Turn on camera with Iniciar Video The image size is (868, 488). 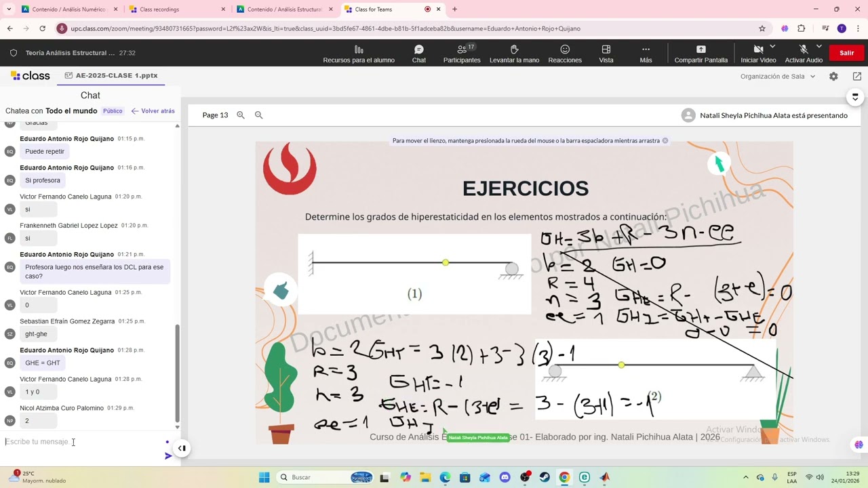[758, 54]
